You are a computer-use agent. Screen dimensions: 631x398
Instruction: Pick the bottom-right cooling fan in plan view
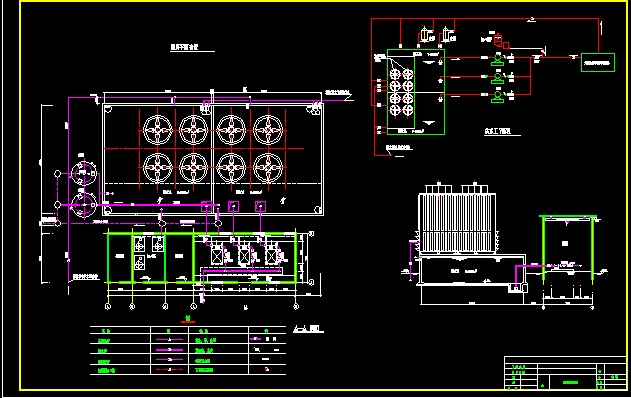(268, 167)
